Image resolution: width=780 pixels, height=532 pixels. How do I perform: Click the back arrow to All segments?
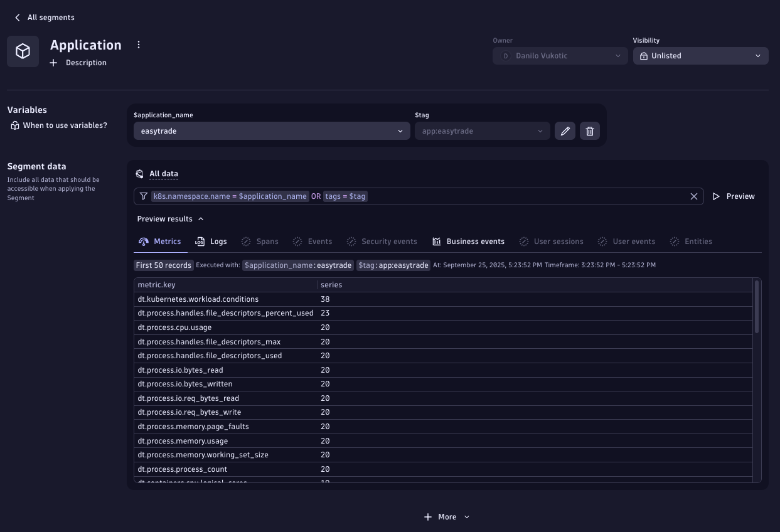pos(18,18)
